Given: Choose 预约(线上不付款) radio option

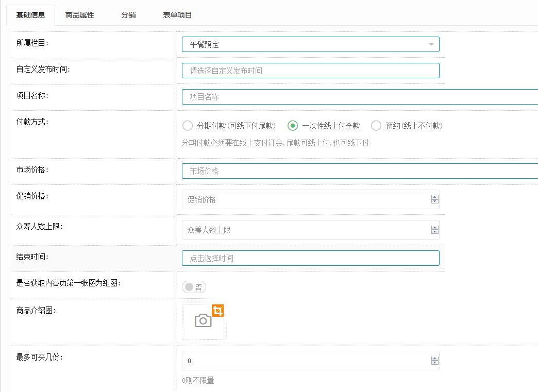Looking at the screenshot, I should [x=376, y=126].
